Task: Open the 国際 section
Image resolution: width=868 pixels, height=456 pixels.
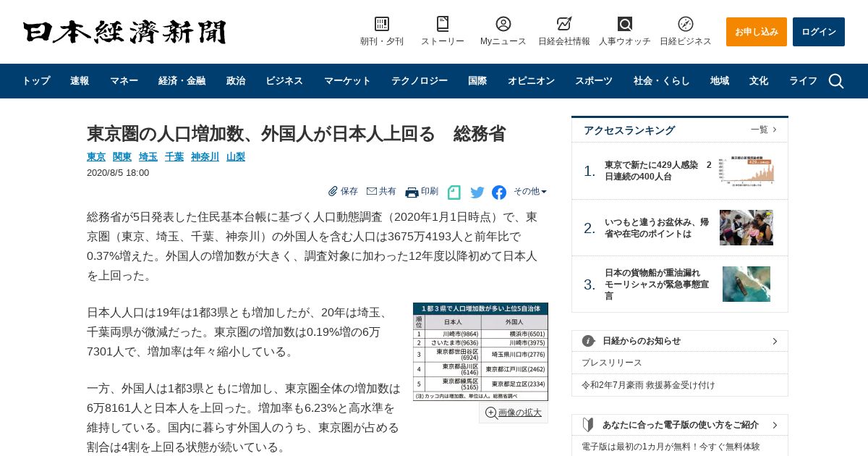Action: 477,81
